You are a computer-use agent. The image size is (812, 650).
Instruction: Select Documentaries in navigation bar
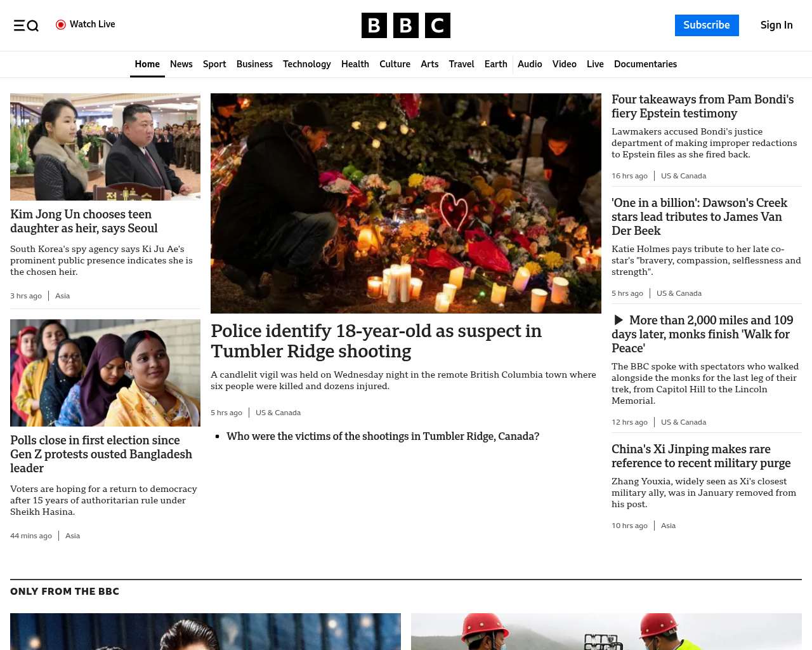coord(645,64)
